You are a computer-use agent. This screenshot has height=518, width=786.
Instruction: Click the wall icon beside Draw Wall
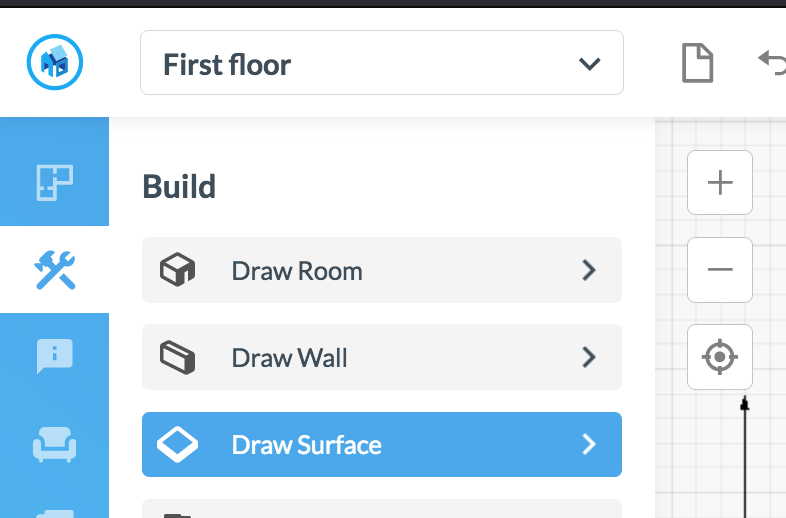(177, 357)
